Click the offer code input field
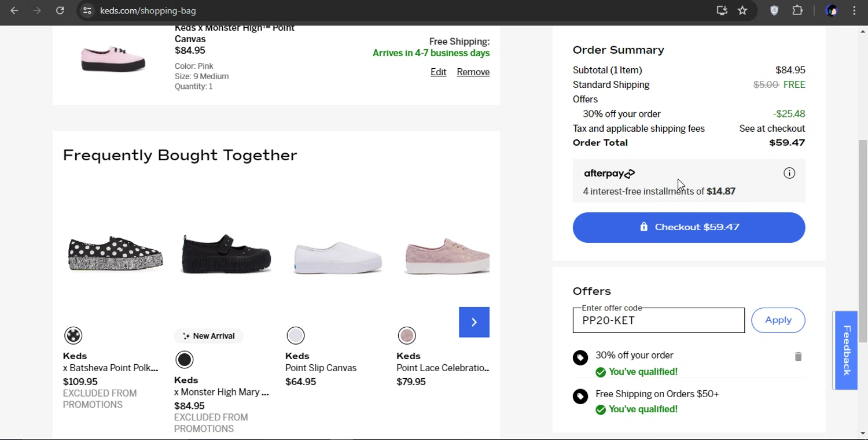 click(x=659, y=320)
